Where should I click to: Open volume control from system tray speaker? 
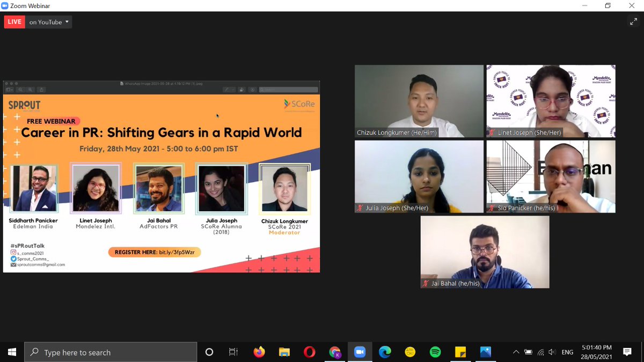pos(553,352)
